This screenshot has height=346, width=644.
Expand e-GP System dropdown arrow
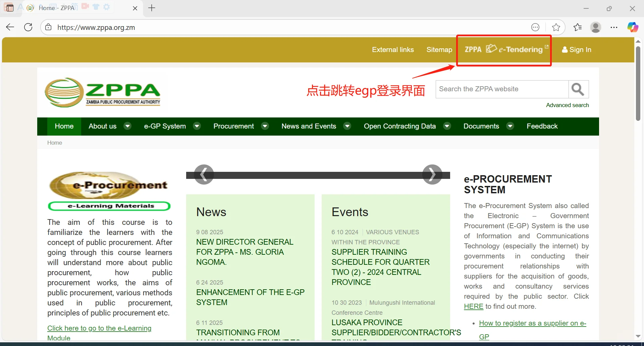coord(197,126)
